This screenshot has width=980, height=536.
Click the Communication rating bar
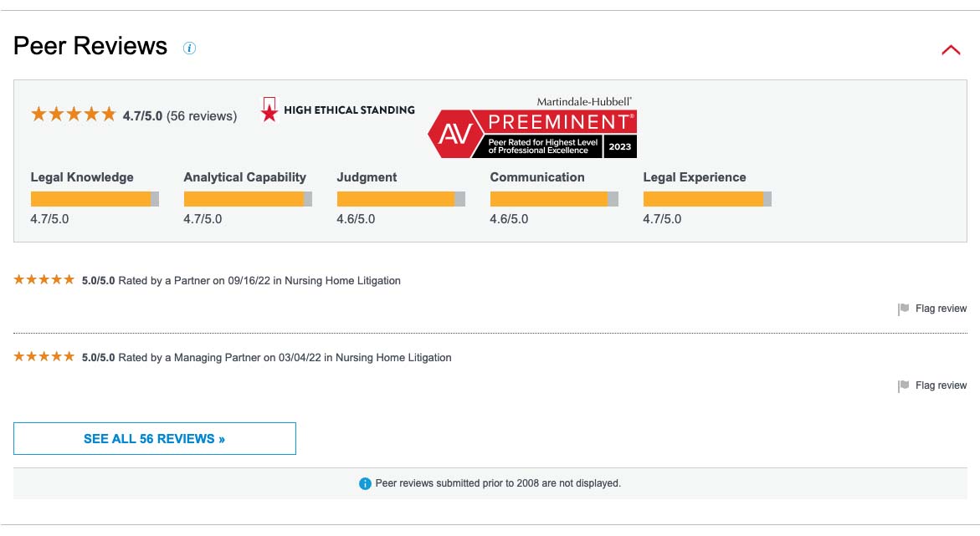(x=554, y=199)
